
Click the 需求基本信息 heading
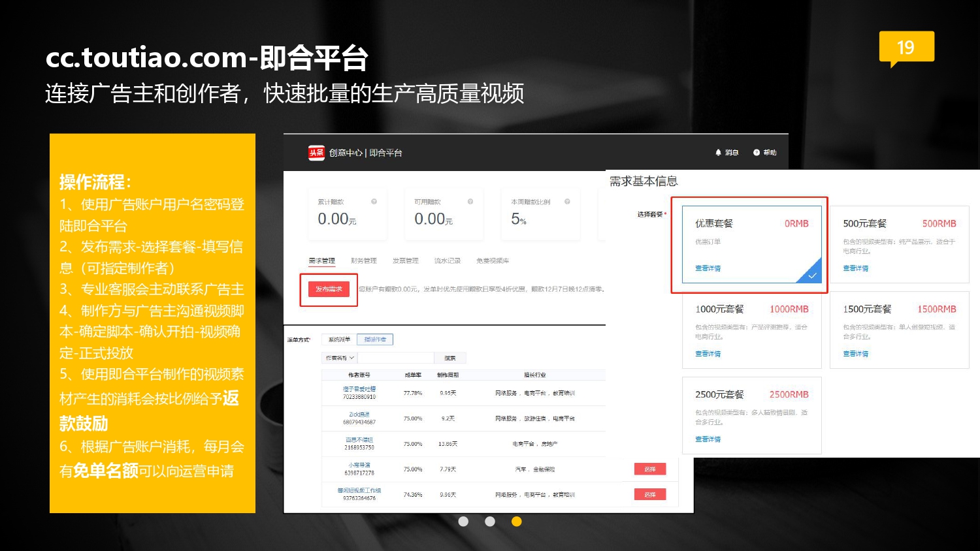pyautogui.click(x=644, y=181)
